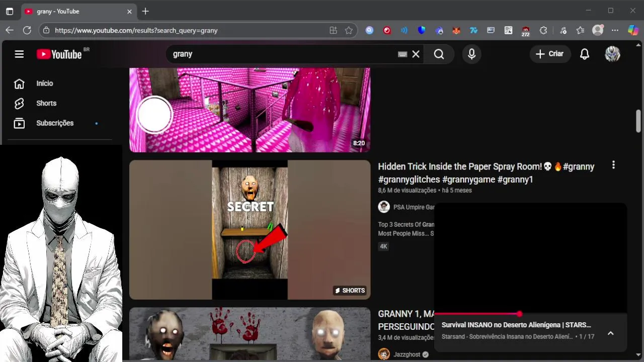Bookmark the page with the star icon

[349, 30]
